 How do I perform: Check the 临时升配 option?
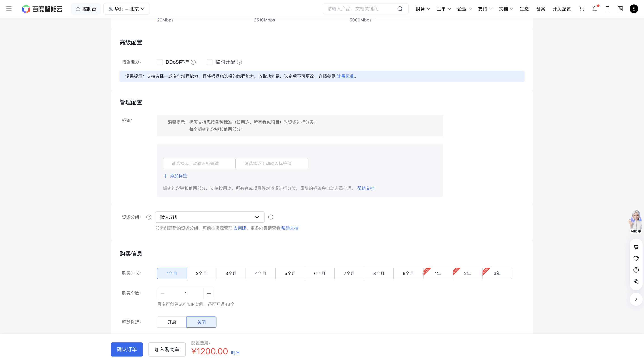210,62
